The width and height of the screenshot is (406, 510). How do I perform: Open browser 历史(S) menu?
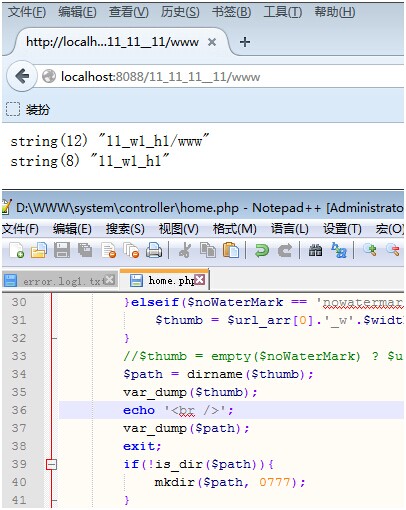(x=180, y=12)
